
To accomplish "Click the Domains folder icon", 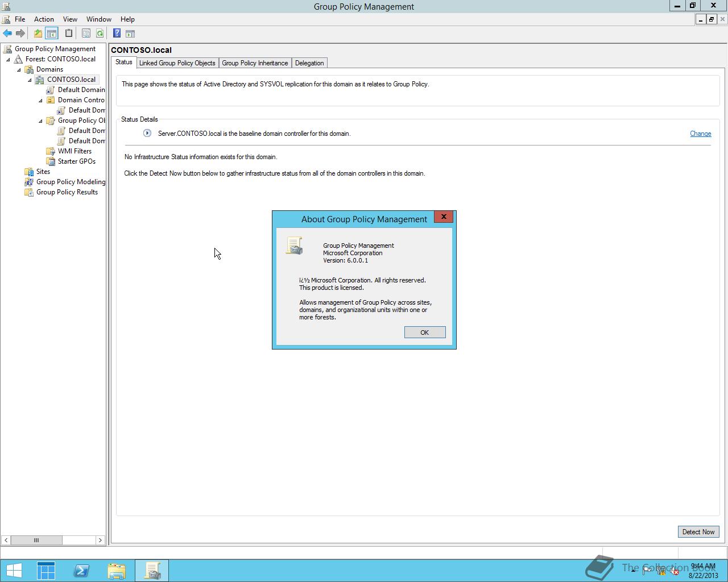I will pyautogui.click(x=30, y=69).
